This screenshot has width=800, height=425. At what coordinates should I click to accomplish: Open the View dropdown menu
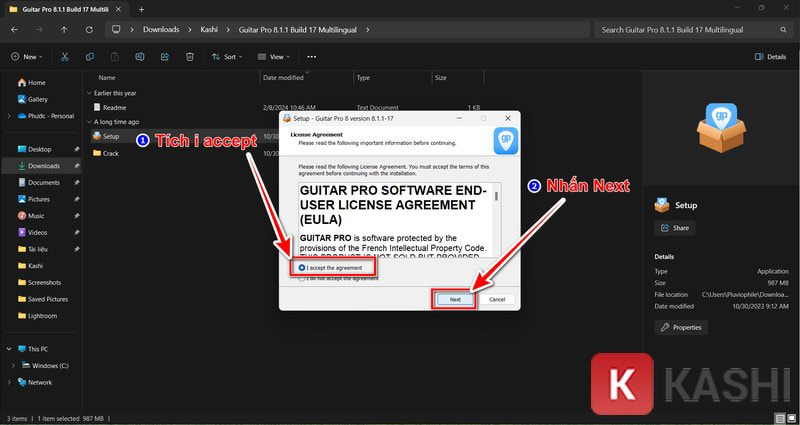click(x=271, y=57)
